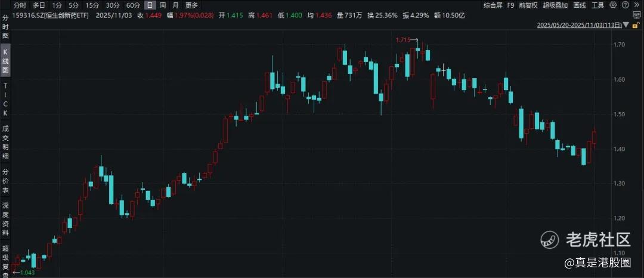Open the 工具 tools menu
644x278 pixels.
click(598, 5)
